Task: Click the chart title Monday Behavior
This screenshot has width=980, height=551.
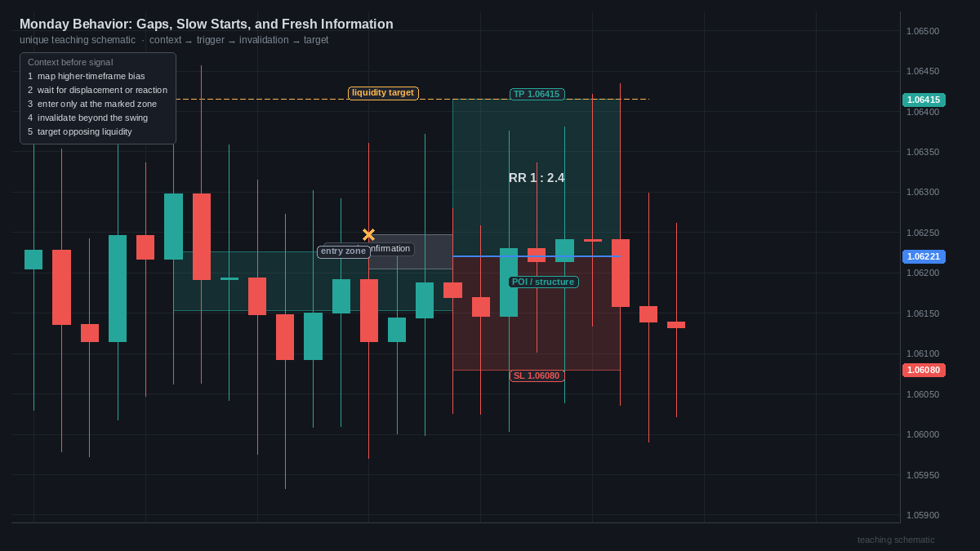Action: coord(207,24)
